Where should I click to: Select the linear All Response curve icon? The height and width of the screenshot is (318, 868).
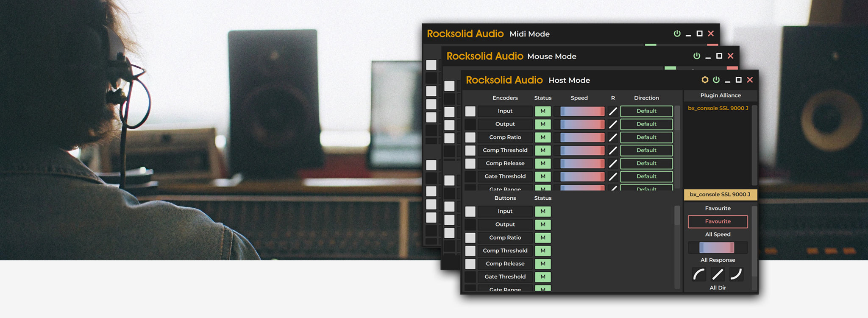(x=718, y=274)
